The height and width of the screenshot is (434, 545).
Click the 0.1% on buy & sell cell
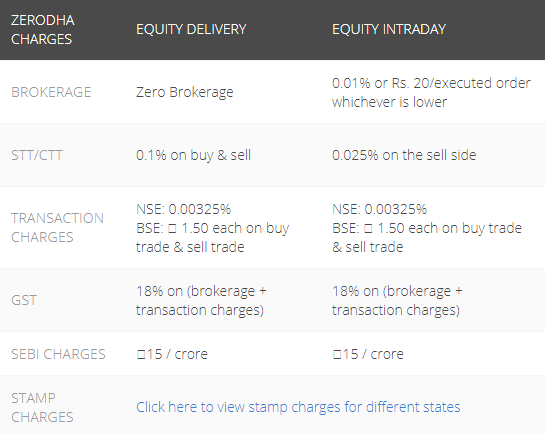click(x=193, y=155)
